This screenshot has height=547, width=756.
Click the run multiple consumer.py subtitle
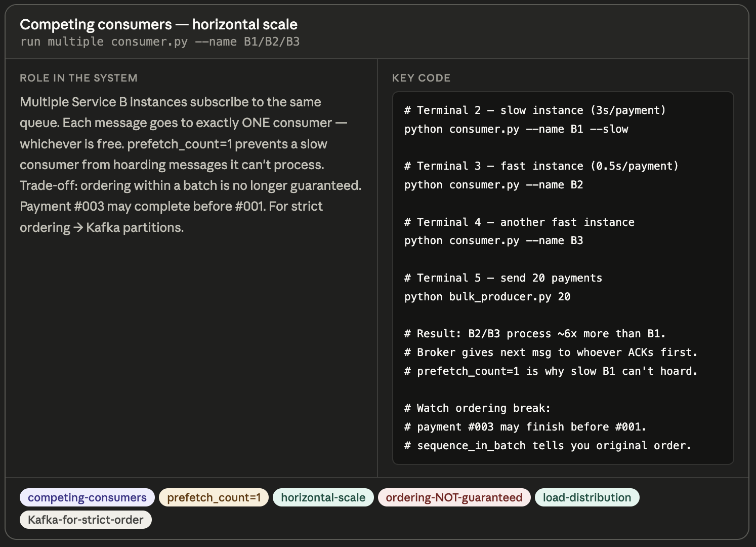[160, 42]
